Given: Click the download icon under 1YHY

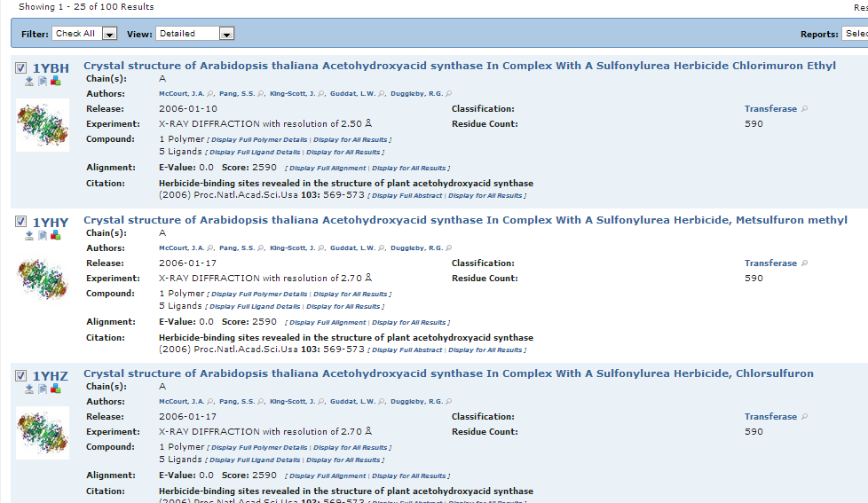Looking at the screenshot, I should tap(29, 236).
